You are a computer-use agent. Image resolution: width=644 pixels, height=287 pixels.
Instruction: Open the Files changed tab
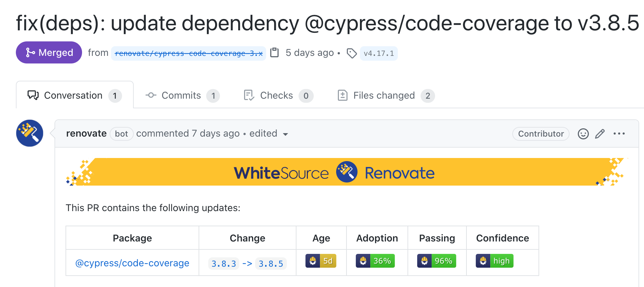(x=386, y=96)
